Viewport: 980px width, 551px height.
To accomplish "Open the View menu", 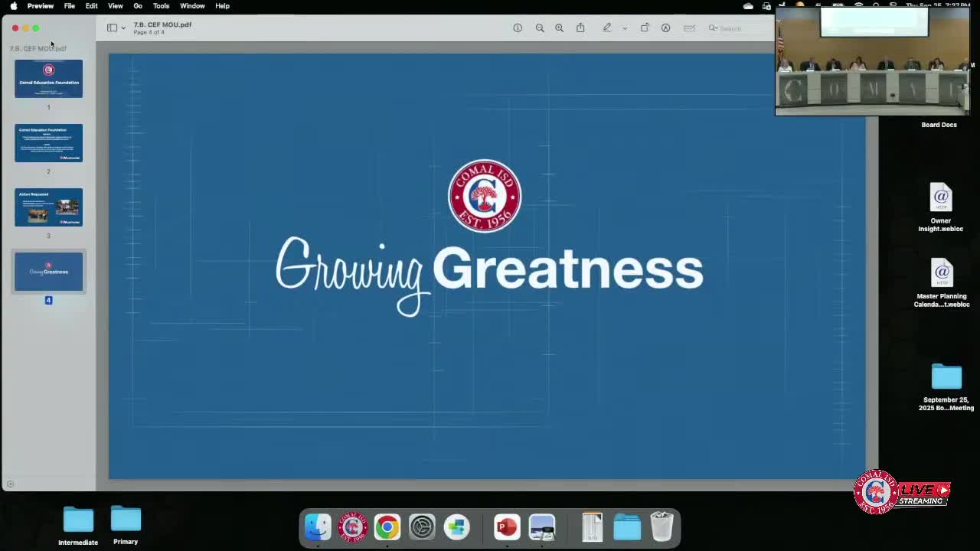I will 116,6.
